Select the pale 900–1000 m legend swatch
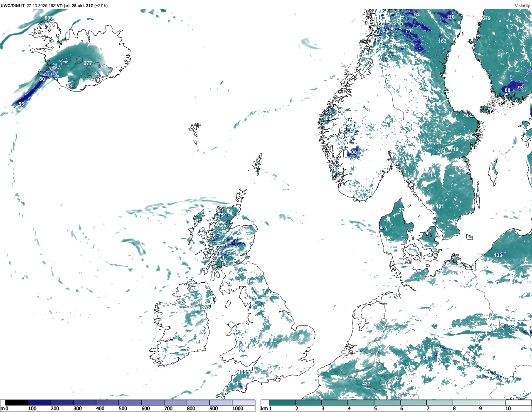532x412 pixels. [221, 402]
